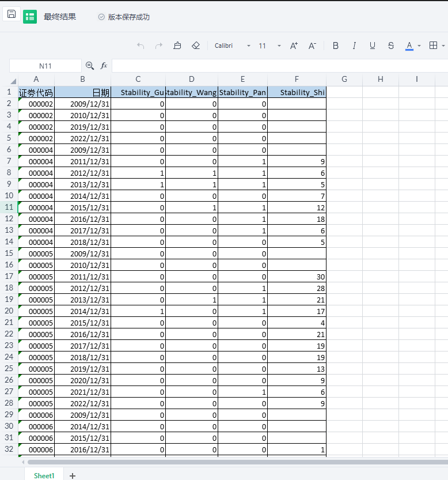448x480 pixels.
Task: Toggle bold formatting
Action: 336,46
